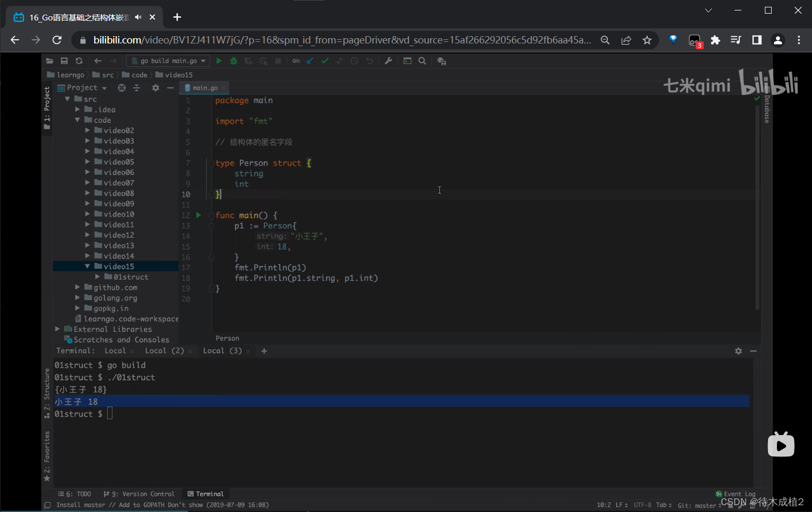Open Project panel gear options

click(155, 88)
